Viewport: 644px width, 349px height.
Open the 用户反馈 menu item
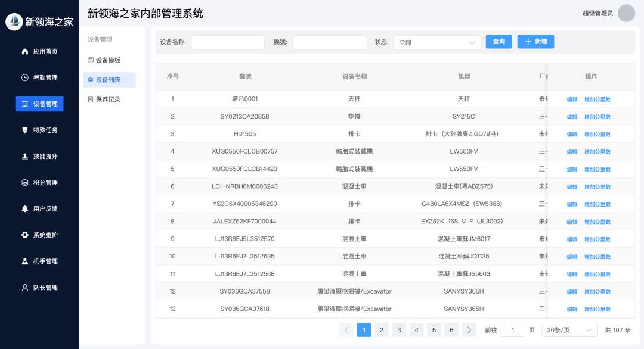[39, 208]
